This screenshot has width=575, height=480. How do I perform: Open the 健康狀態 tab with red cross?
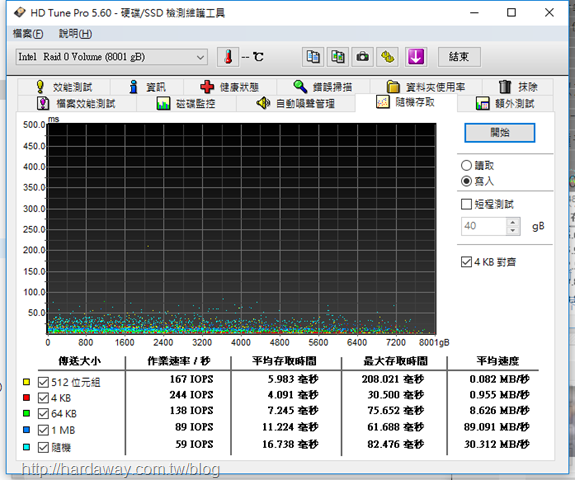(x=230, y=87)
